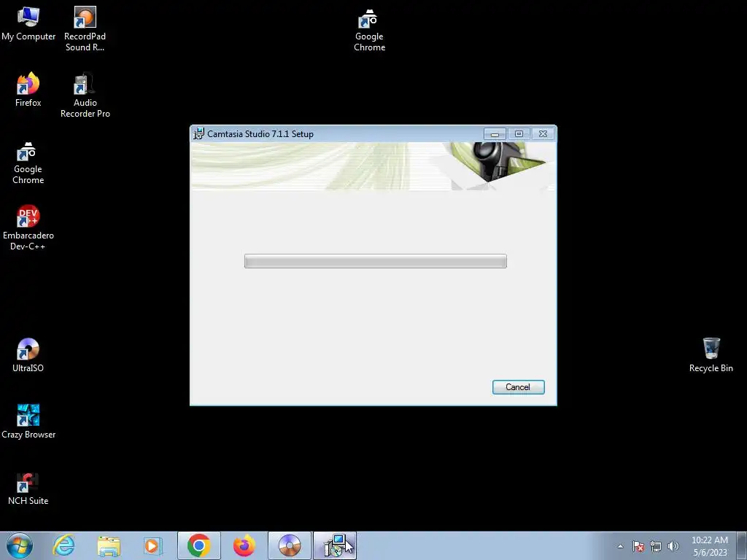The height and width of the screenshot is (560, 747).
Task: Open Google Chrome shortcut at top center
Action: [x=369, y=30]
